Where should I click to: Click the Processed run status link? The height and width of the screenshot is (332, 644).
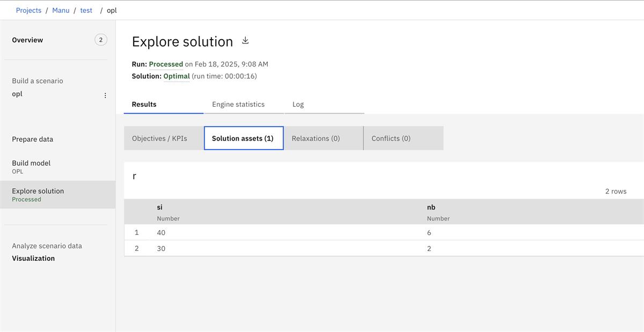pos(166,64)
